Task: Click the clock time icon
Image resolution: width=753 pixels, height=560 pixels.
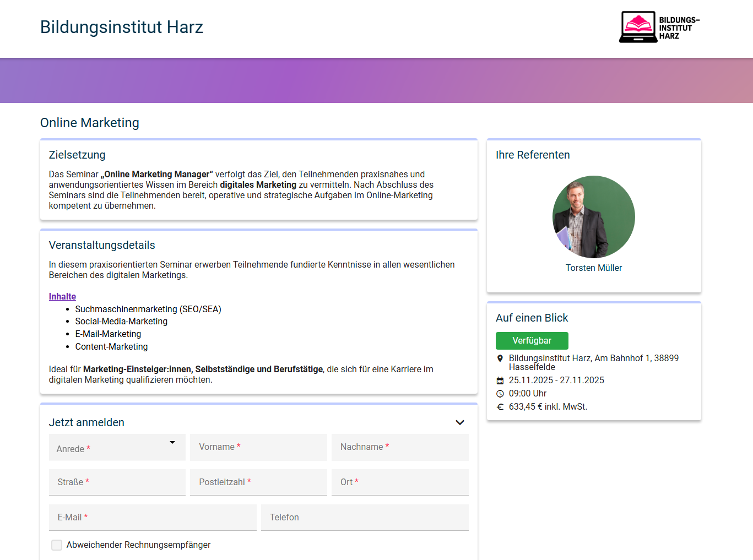Action: 500,394
